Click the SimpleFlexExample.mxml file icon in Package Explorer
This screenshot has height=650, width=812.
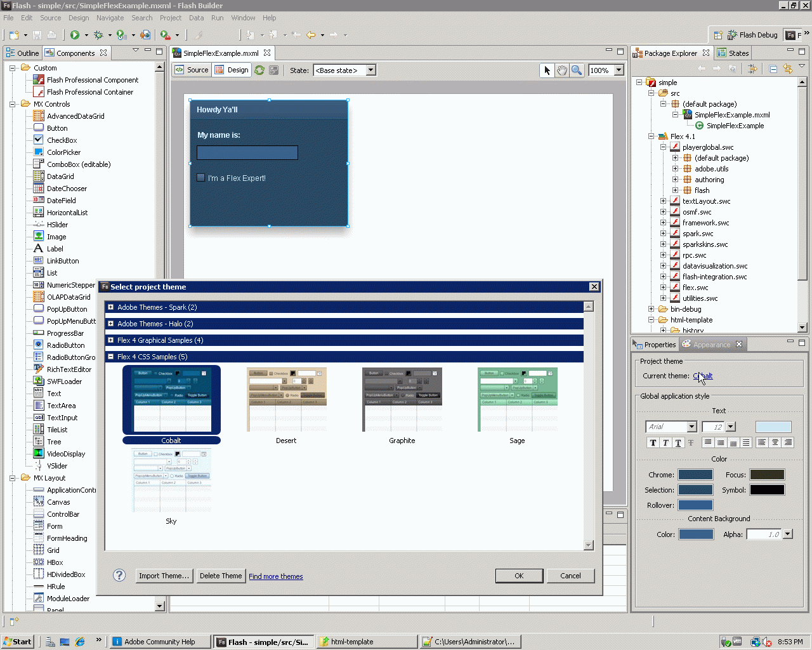[688, 115]
